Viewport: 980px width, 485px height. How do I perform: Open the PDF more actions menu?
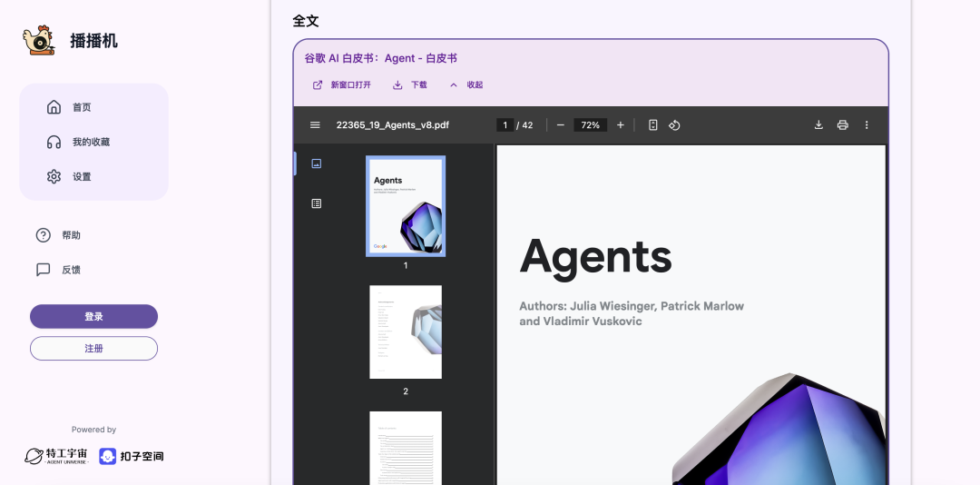pyautogui.click(x=867, y=125)
